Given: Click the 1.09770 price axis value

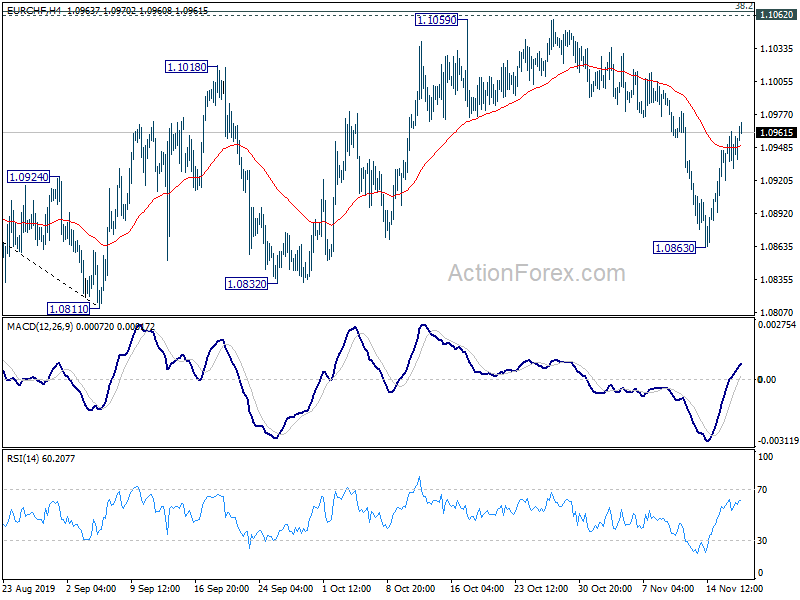Looking at the screenshot, I should tap(777, 115).
